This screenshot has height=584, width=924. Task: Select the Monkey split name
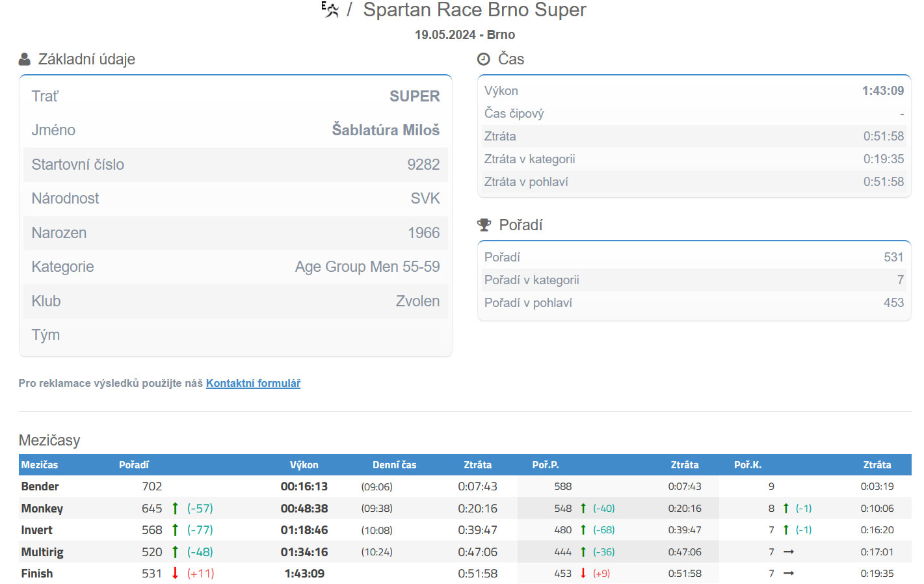tap(42, 509)
